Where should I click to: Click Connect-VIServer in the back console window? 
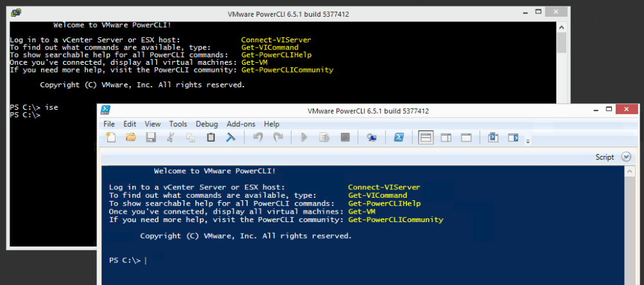(276, 40)
